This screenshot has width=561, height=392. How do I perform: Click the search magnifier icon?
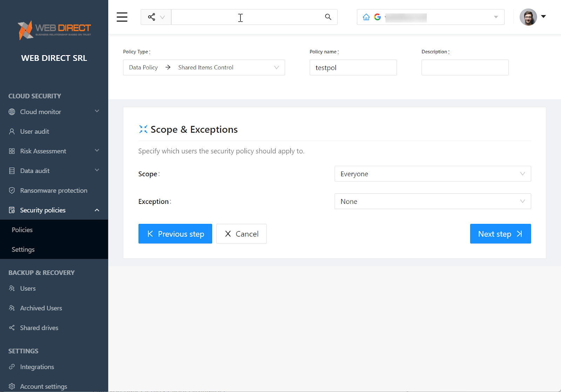tap(328, 17)
